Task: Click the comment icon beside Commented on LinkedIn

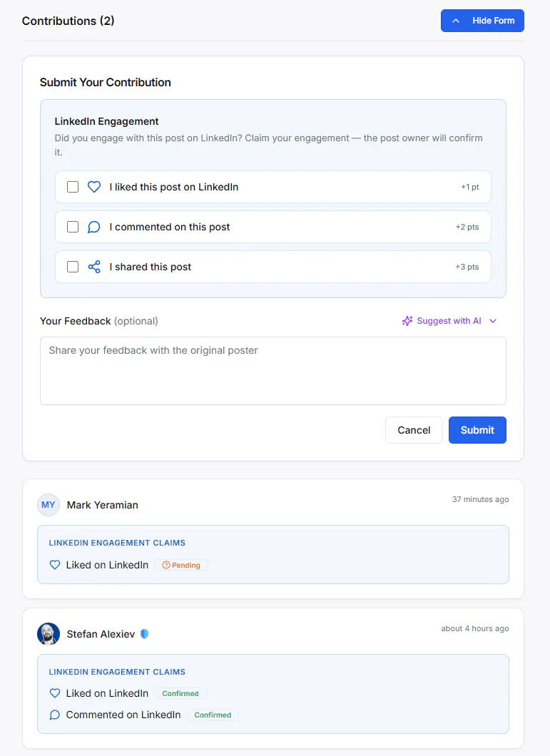Action: [55, 715]
